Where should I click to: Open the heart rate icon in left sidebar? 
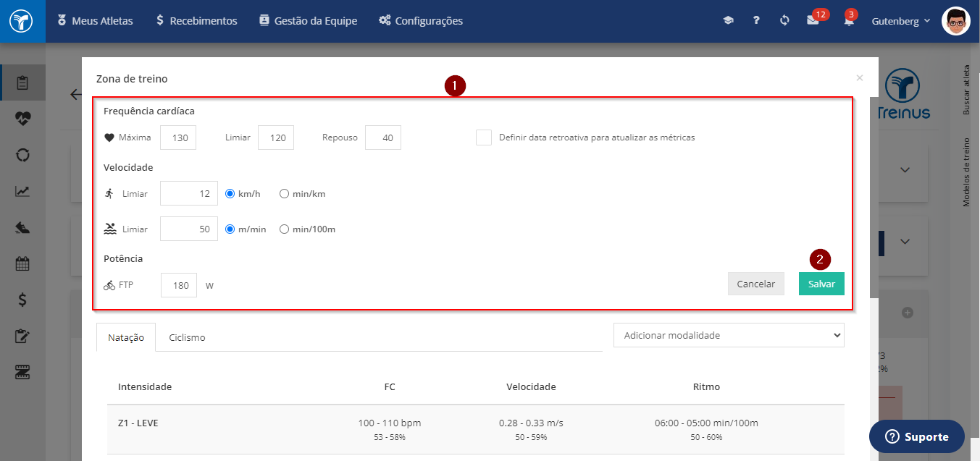point(22,119)
